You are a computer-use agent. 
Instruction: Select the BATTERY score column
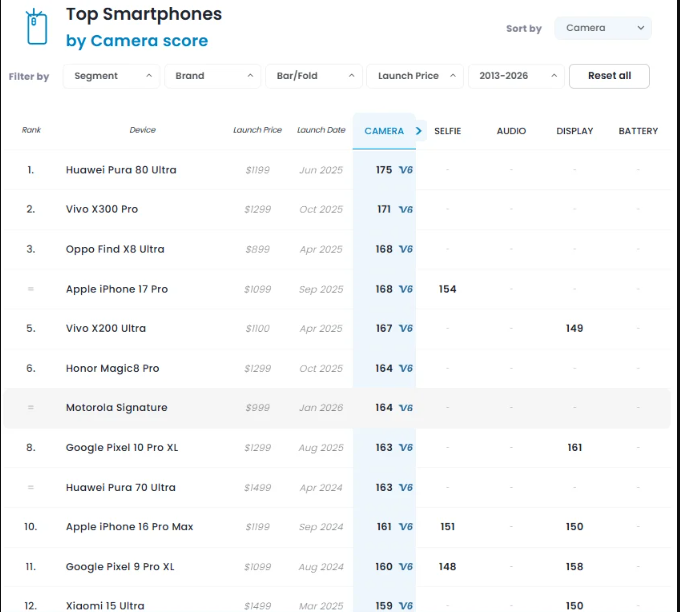tap(638, 131)
